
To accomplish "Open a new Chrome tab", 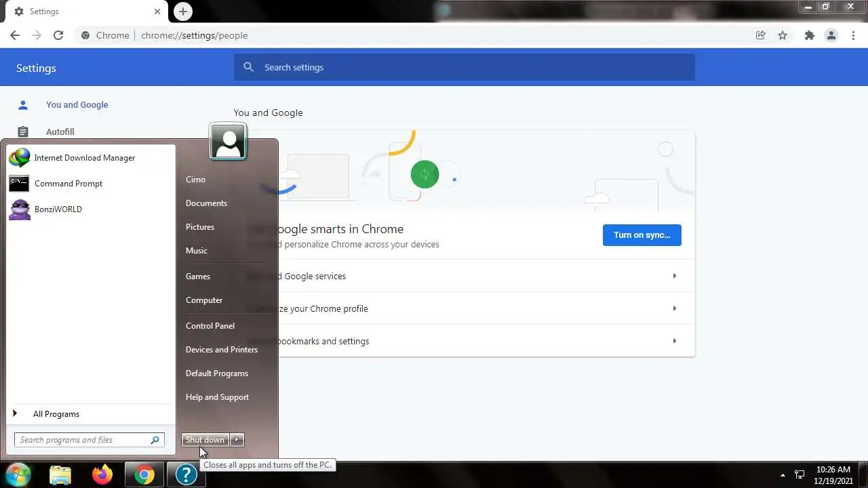I will 182,12.
